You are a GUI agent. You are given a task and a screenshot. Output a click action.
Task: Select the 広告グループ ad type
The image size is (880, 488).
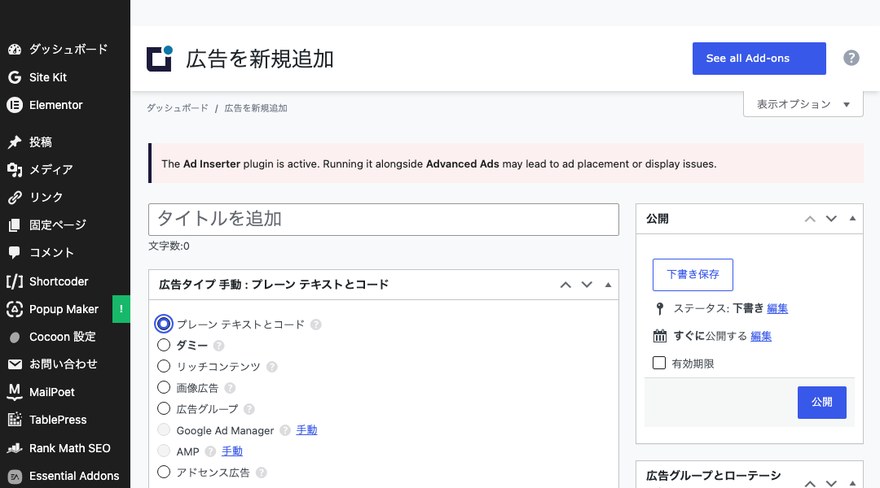coord(163,408)
